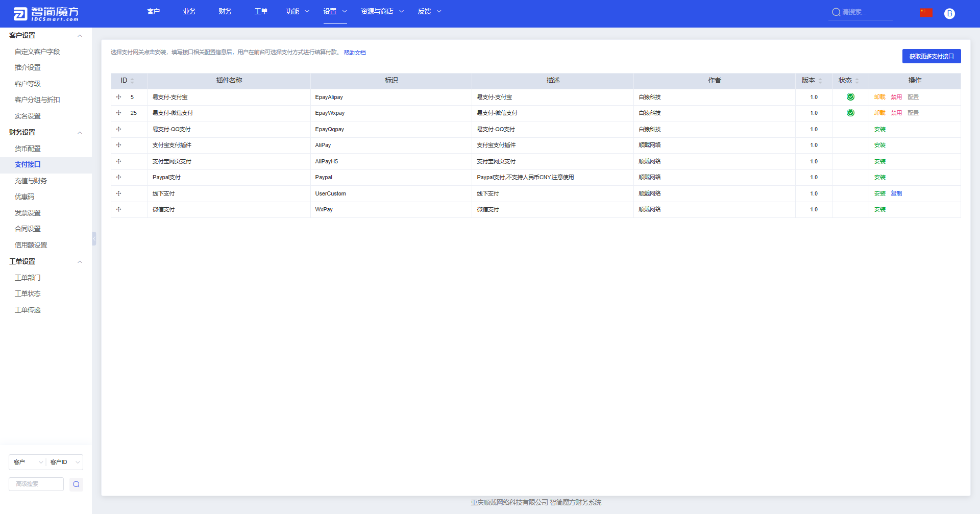Screen dimensions: 980x514
Task: Open the 反馈 dropdown menu
Action: 429,11
